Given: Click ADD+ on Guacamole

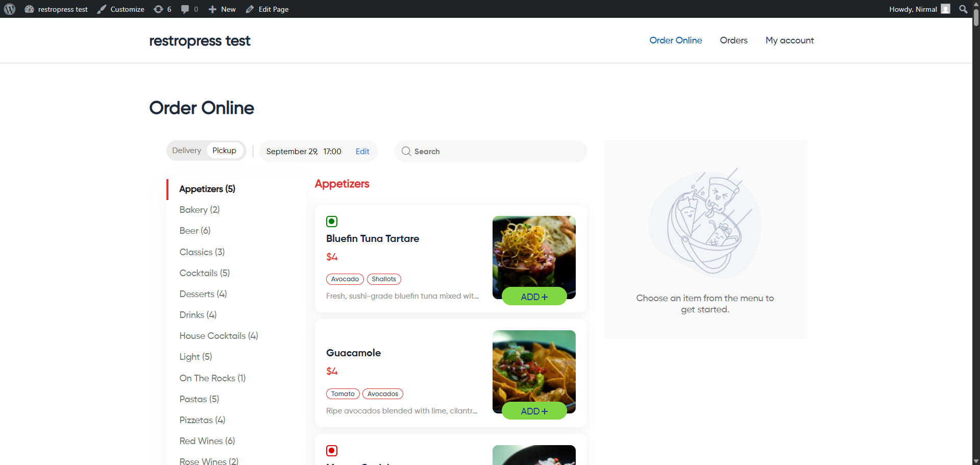Looking at the screenshot, I should (x=534, y=410).
